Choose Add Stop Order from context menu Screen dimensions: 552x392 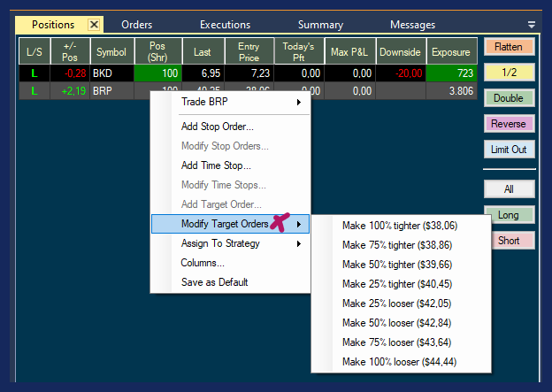pyautogui.click(x=218, y=127)
